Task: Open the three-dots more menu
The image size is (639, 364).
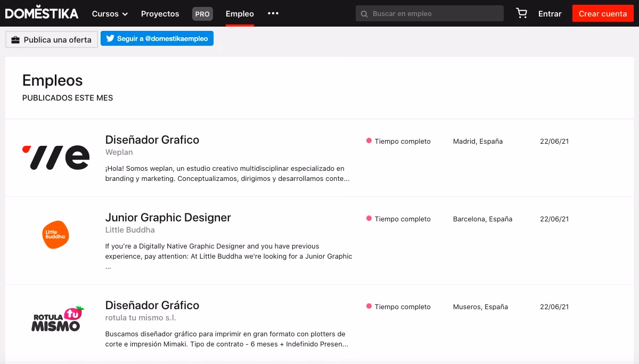Action: point(273,13)
